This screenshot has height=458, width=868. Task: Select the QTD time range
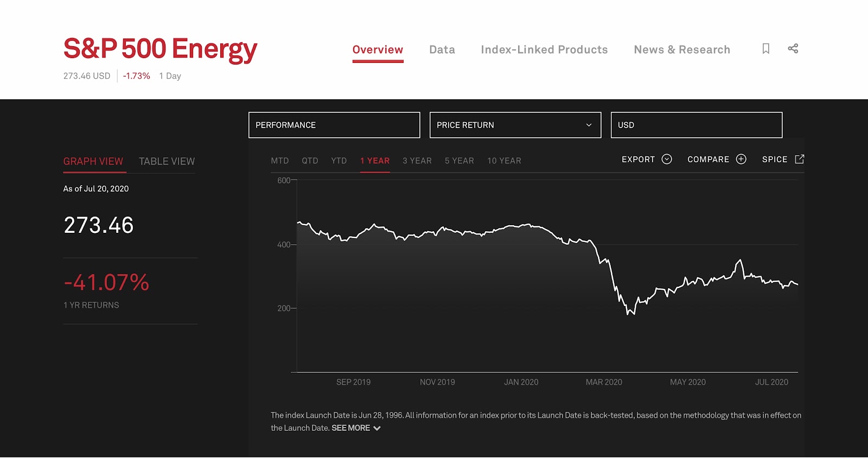coord(310,161)
